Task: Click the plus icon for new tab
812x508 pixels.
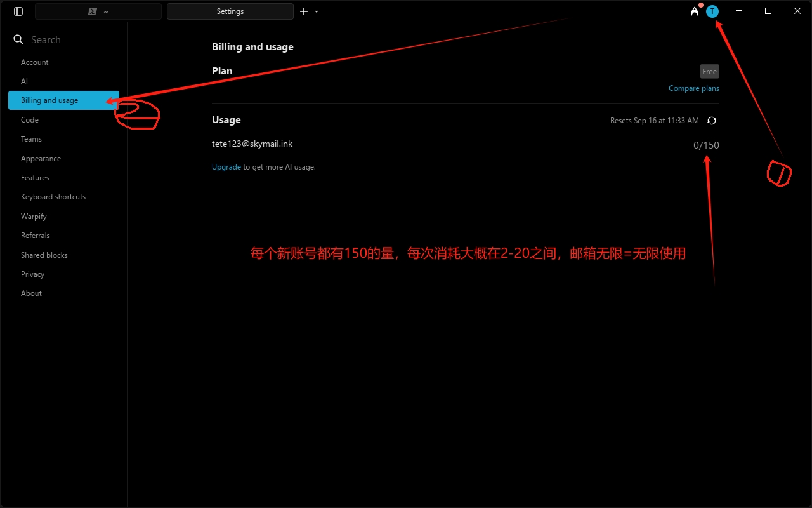Action: (x=304, y=11)
